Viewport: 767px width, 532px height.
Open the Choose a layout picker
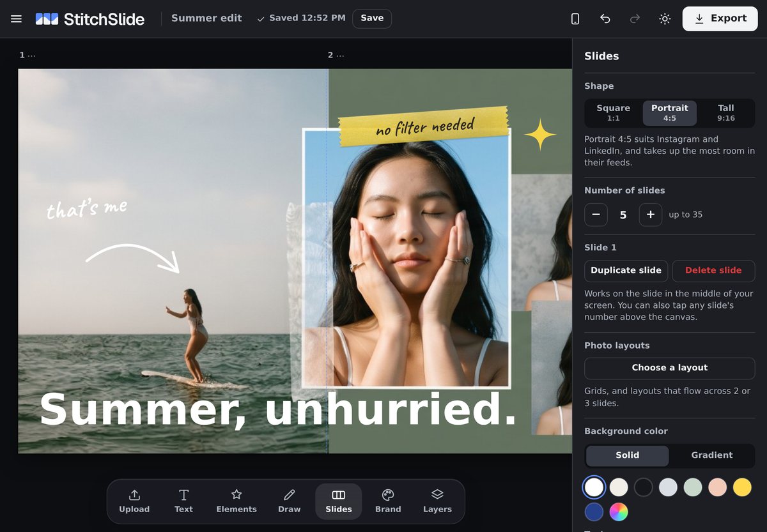[x=670, y=368]
